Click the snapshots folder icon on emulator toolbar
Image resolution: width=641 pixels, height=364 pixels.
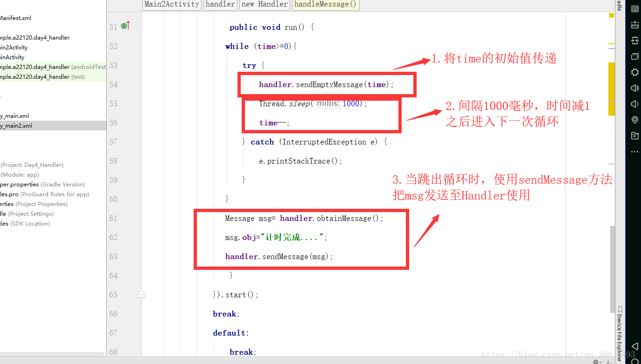point(634,136)
